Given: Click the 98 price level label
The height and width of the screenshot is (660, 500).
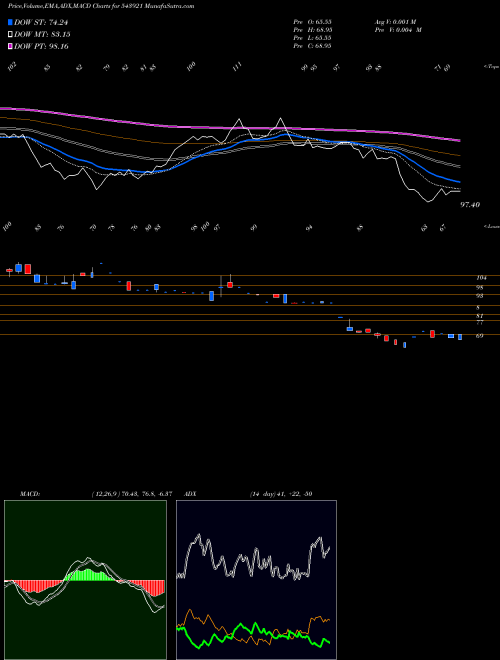Looking at the screenshot, I should click(480, 288).
